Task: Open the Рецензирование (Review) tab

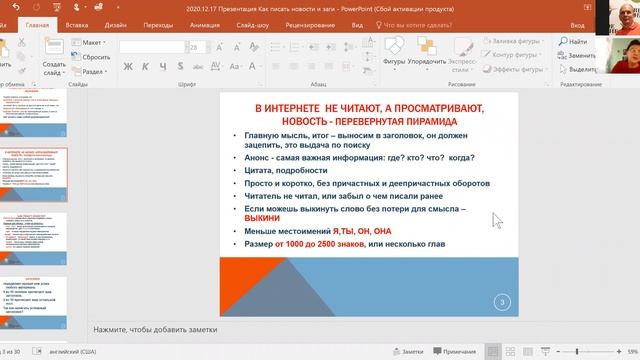Action: tap(310, 25)
